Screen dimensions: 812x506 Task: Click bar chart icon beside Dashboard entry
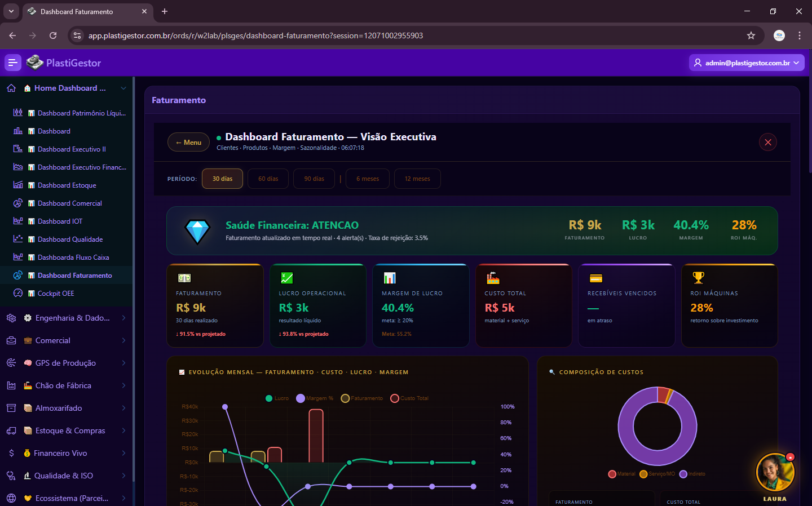[18, 131]
